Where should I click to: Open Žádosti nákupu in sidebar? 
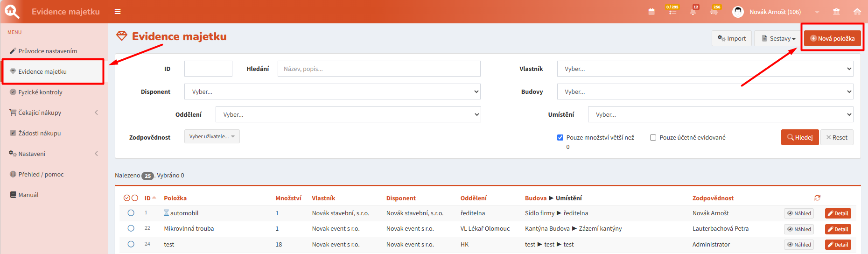(40, 133)
